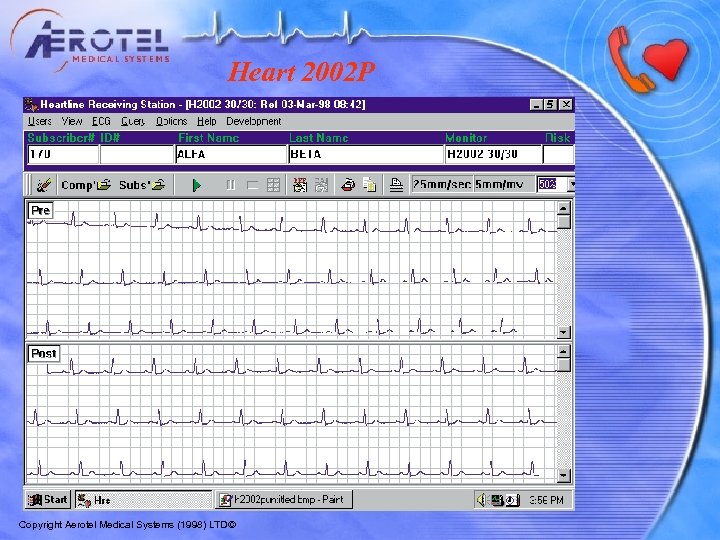Click the zoom percentage value box

552,185
